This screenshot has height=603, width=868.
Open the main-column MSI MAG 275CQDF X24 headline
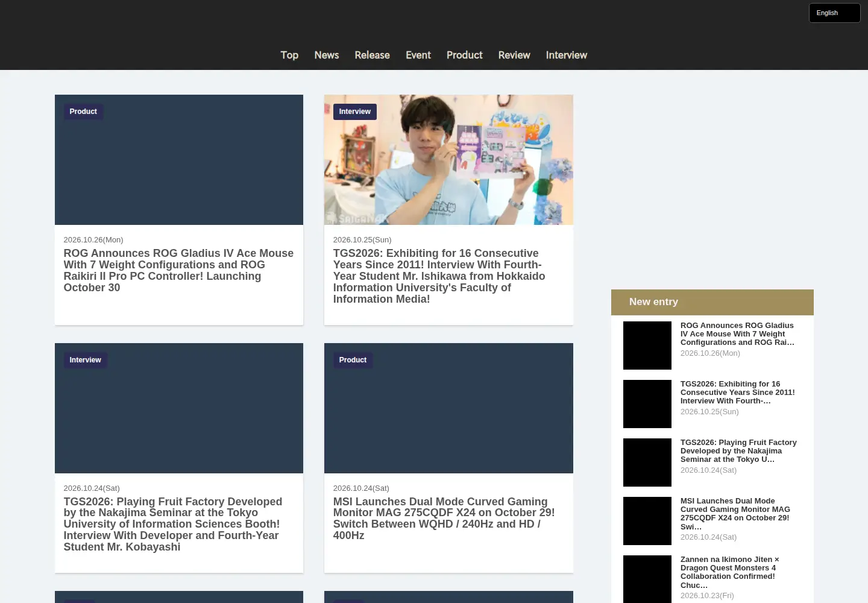coord(444,519)
